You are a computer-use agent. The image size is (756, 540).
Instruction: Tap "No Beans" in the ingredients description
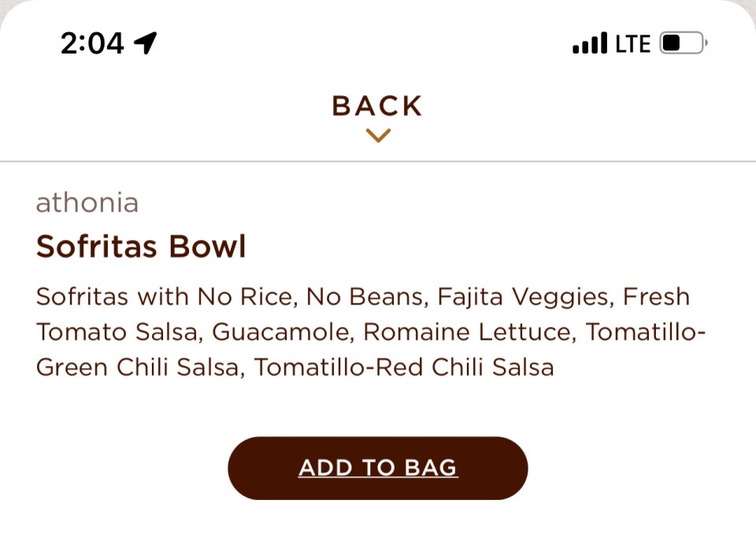[364, 298]
